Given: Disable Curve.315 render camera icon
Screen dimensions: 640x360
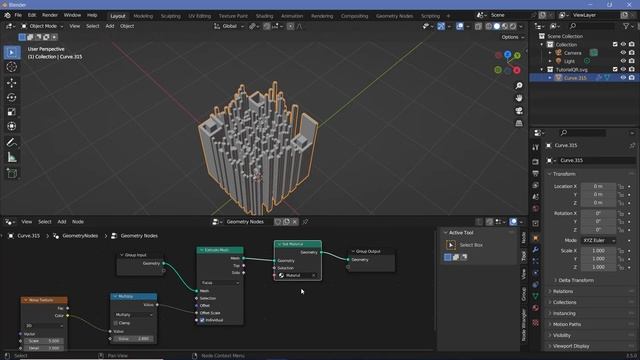Looking at the screenshot, I should click(x=632, y=78).
